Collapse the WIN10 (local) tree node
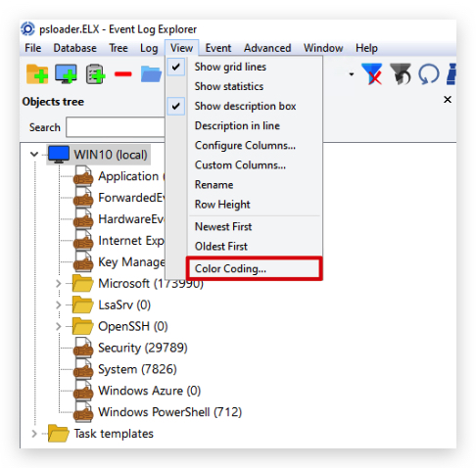476x468 pixels. pos(34,154)
